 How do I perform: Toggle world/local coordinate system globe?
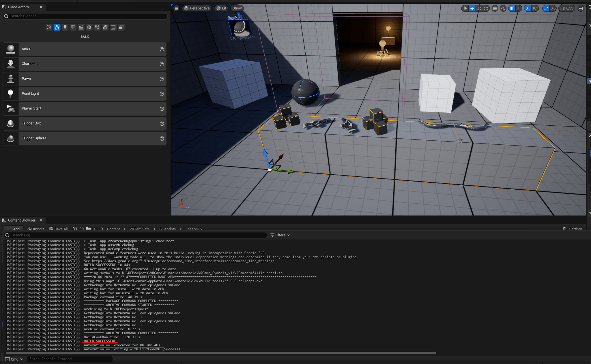point(495,8)
